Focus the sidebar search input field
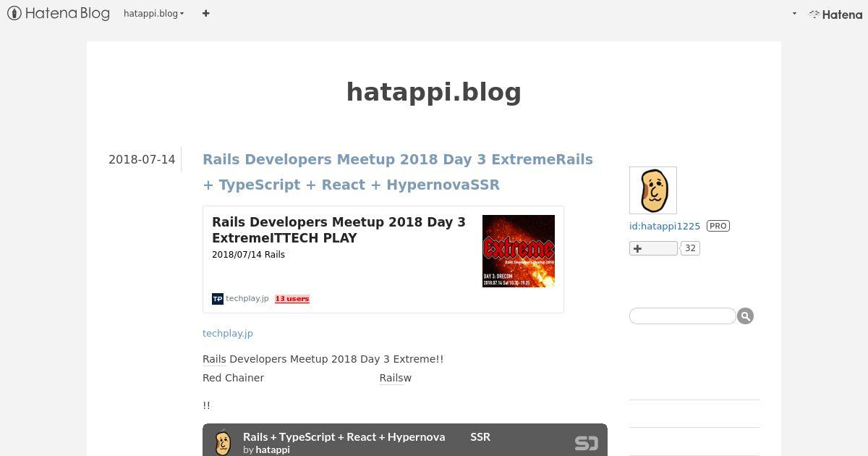This screenshot has height=456, width=868. 683,316
